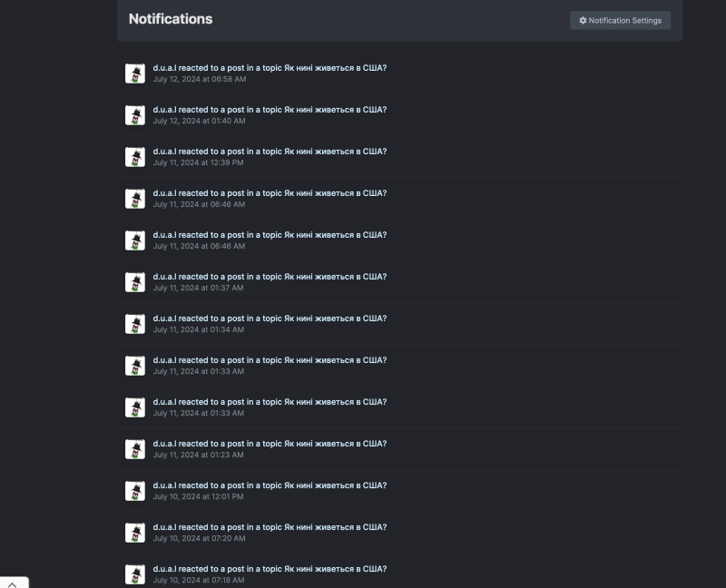The height and width of the screenshot is (588, 726).
Task: Click the avatar beside the July 11 01:37 AM entry
Action: tap(135, 281)
